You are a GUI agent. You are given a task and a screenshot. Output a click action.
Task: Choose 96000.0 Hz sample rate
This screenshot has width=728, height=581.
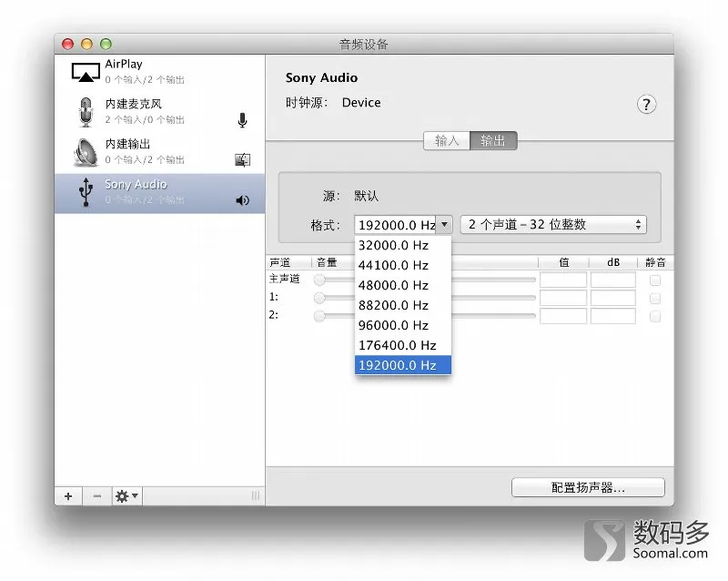point(402,325)
